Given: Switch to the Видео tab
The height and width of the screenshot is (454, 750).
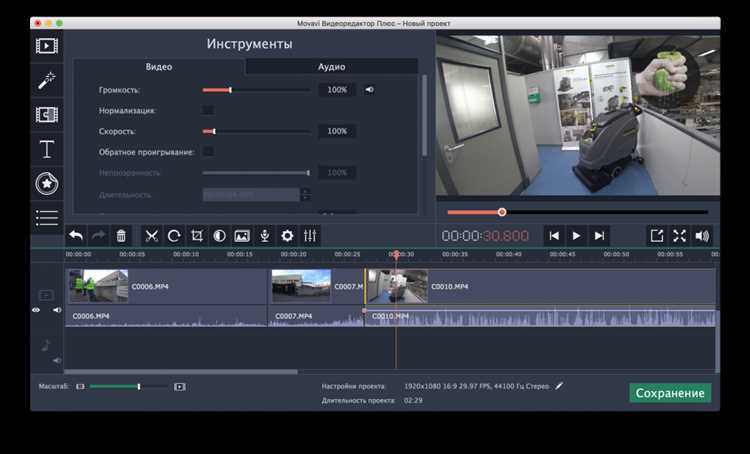Looking at the screenshot, I should coord(159,67).
